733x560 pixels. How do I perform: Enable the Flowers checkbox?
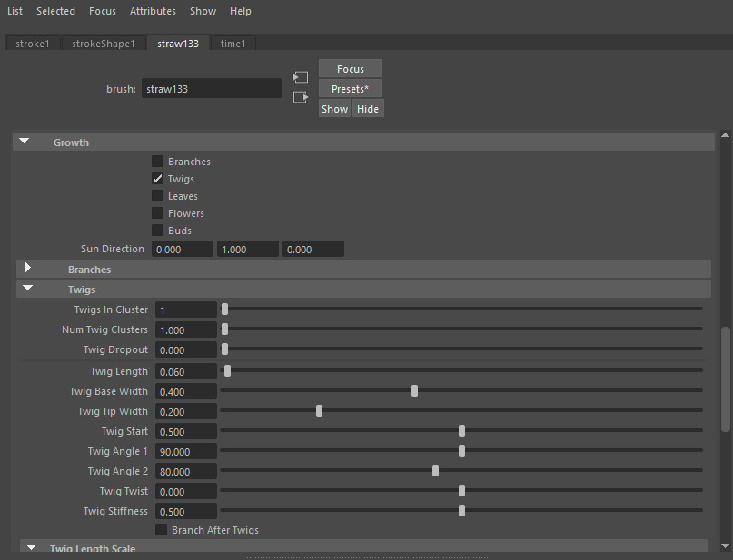point(157,213)
